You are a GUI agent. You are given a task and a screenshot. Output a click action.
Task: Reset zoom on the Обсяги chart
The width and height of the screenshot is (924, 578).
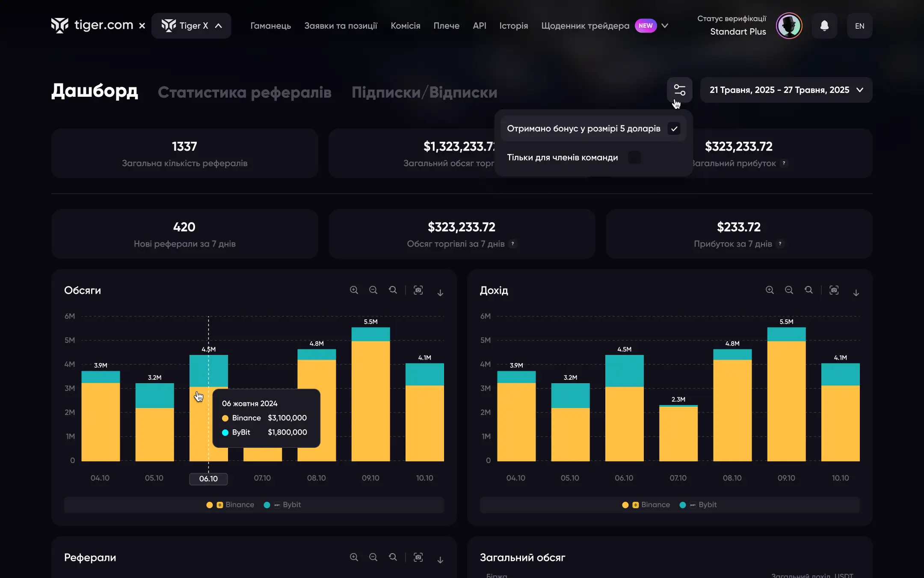pyautogui.click(x=393, y=290)
